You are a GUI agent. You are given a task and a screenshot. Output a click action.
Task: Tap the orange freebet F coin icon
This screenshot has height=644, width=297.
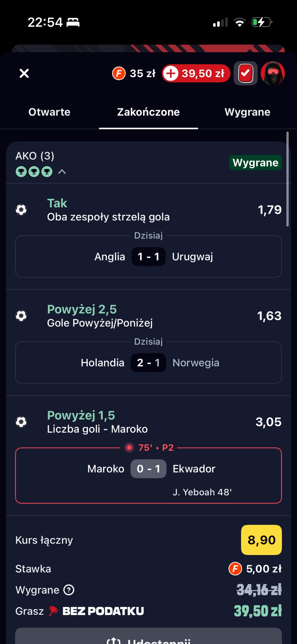119,73
